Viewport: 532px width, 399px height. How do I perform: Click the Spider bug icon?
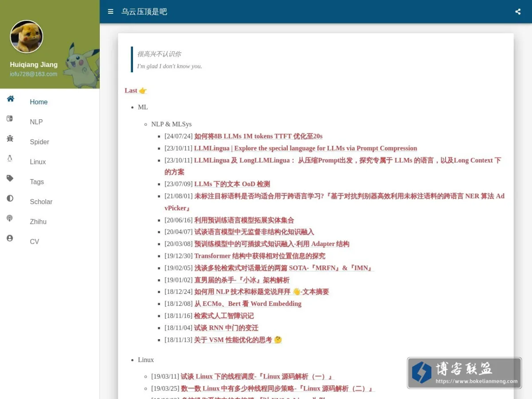[10, 138]
